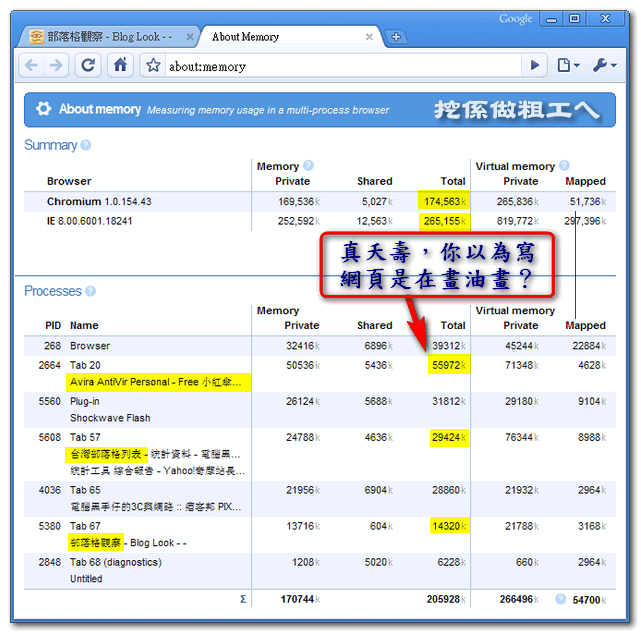Click Avira AntiVir Personal tab title
641x634 pixels.
[158, 382]
